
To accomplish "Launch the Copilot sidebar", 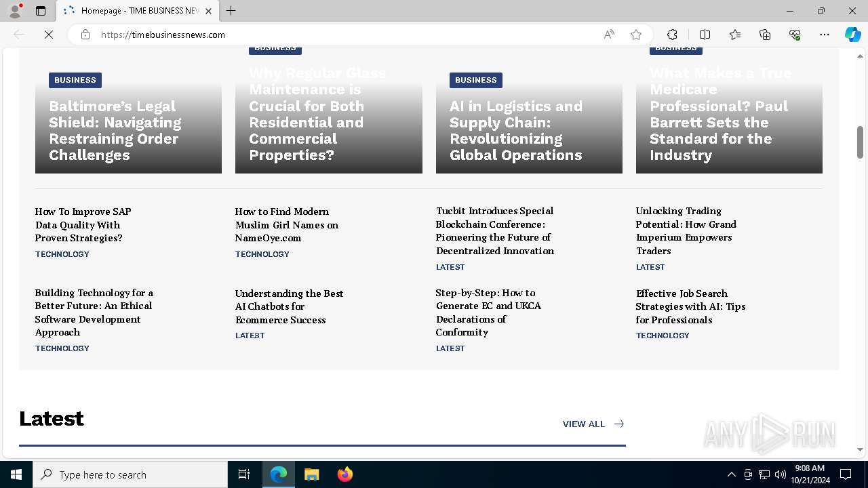I will tap(852, 35).
